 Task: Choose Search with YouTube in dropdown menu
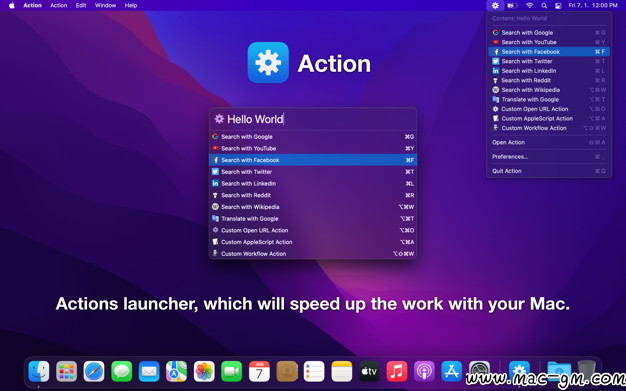coord(549,42)
